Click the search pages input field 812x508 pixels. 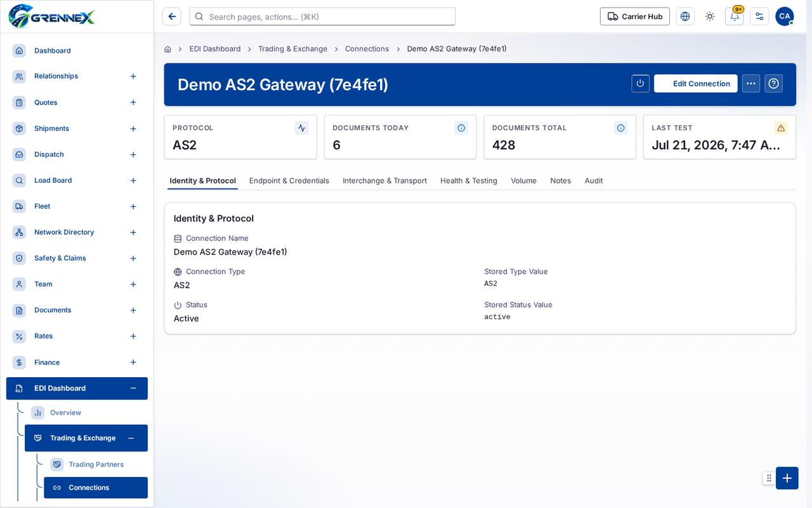(x=322, y=17)
